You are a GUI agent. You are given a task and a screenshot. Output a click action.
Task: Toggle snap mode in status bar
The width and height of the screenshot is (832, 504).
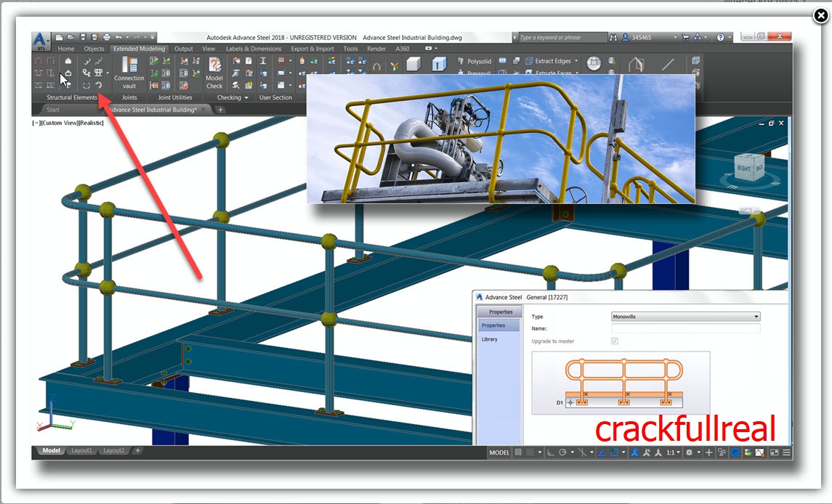pos(530,452)
